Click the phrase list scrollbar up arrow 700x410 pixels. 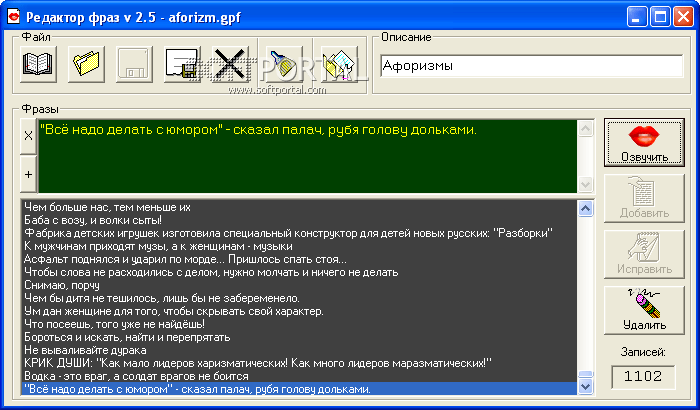pyautogui.click(x=586, y=208)
